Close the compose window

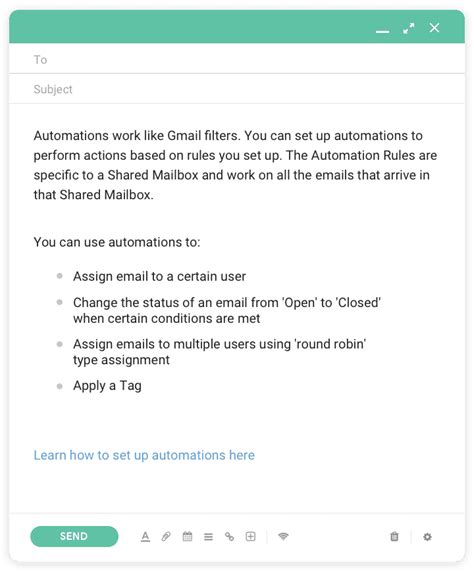coord(434,28)
